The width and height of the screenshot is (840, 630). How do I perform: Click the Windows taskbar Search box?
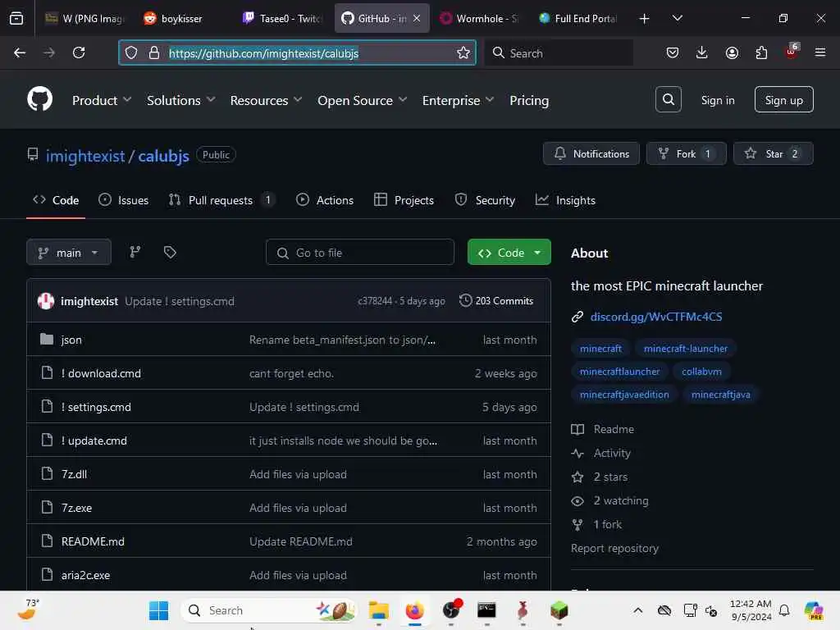pyautogui.click(x=268, y=610)
